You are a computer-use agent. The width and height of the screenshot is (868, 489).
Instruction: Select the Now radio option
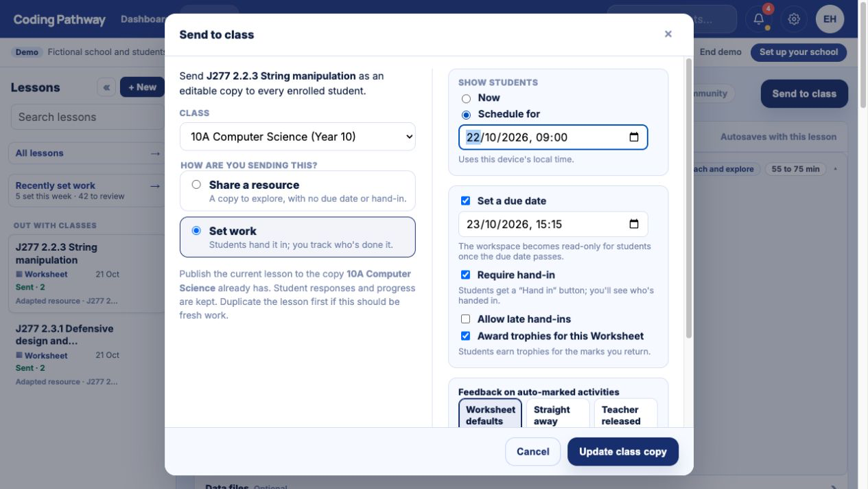point(467,98)
